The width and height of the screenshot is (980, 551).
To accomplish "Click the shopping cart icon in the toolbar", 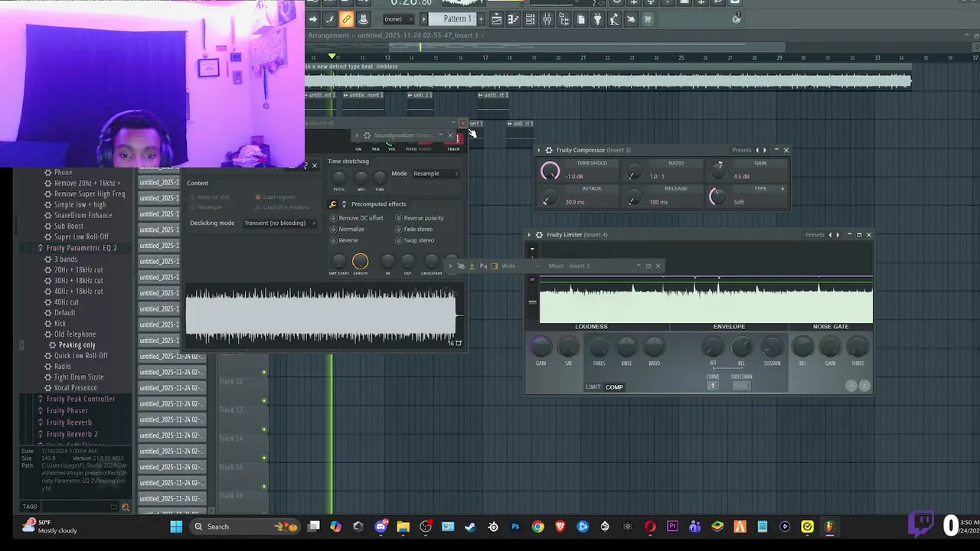I will point(648,19).
